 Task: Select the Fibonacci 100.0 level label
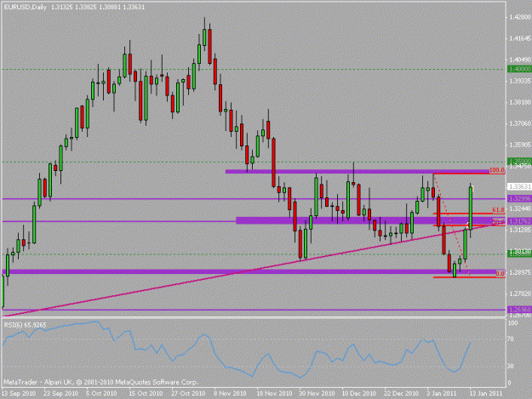click(x=497, y=170)
